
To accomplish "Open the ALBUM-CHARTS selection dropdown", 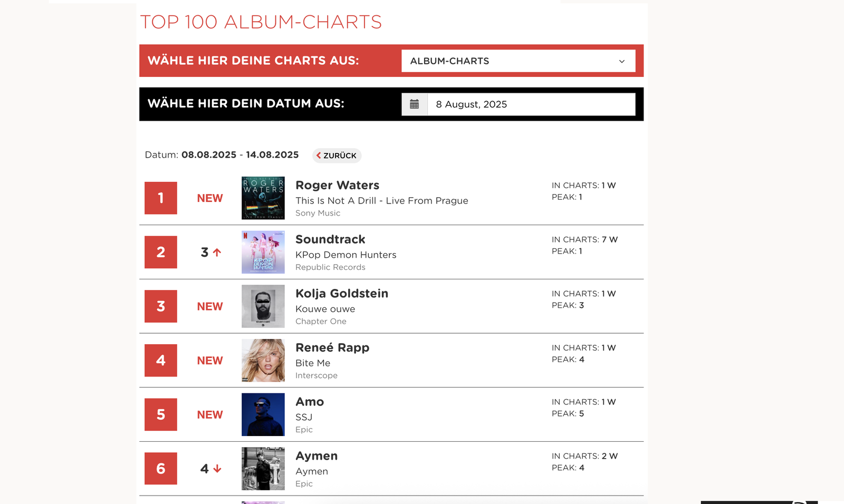I will pyautogui.click(x=519, y=61).
